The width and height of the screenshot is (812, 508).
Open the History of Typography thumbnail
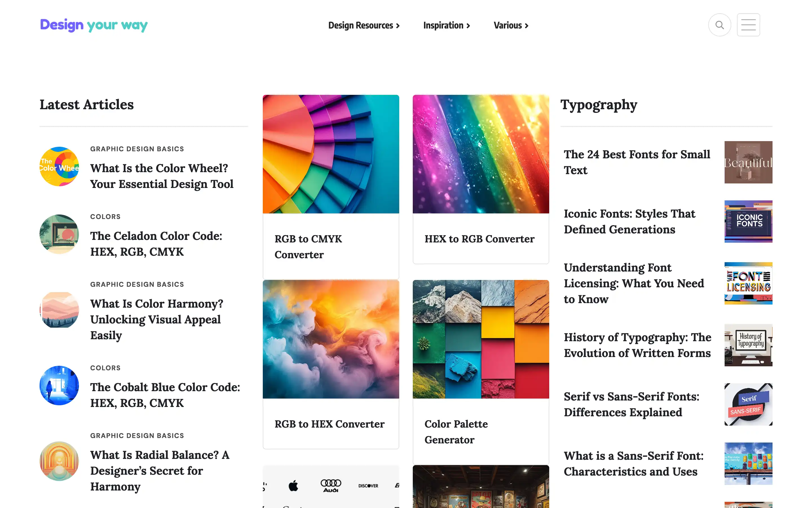click(x=748, y=345)
